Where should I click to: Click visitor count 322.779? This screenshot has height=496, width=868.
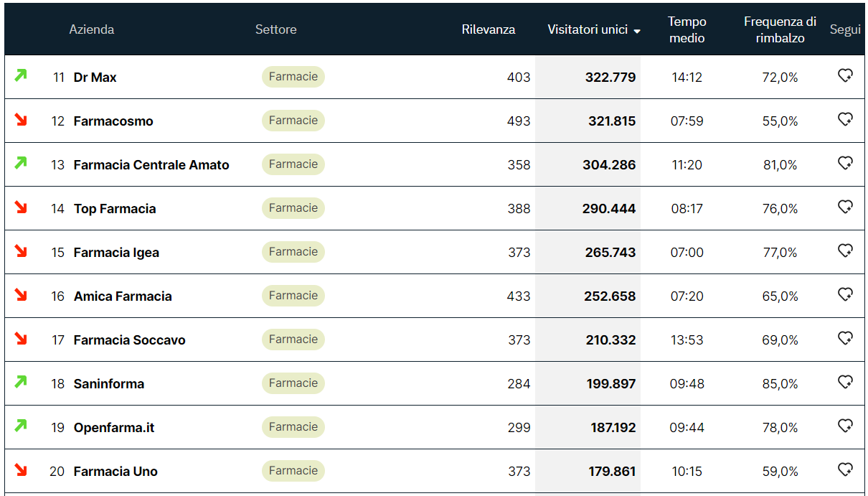click(x=610, y=78)
